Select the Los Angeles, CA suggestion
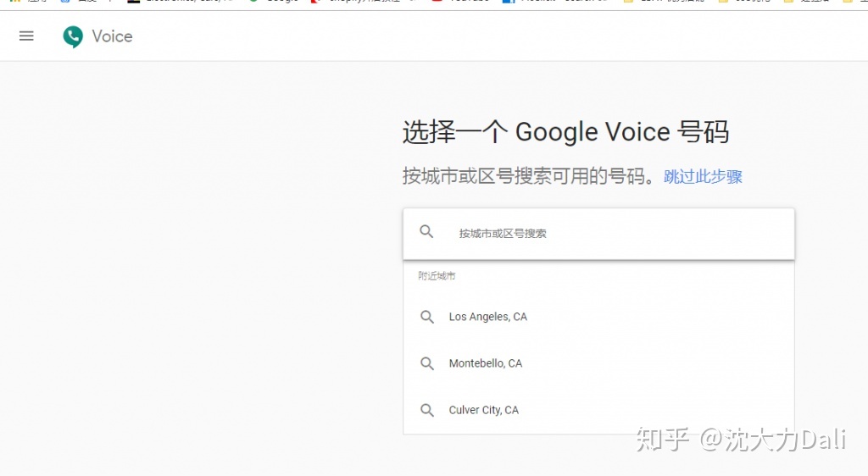The width and height of the screenshot is (868, 476). 599,317
